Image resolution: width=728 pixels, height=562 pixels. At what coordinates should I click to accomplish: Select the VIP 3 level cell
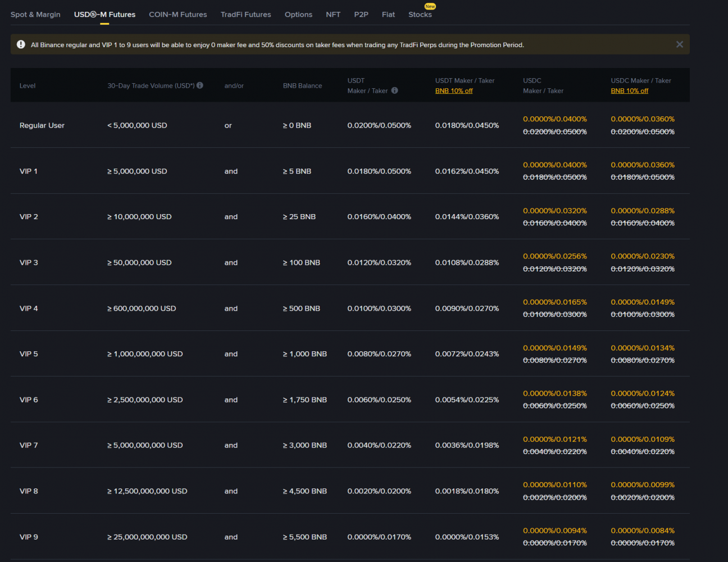29,262
